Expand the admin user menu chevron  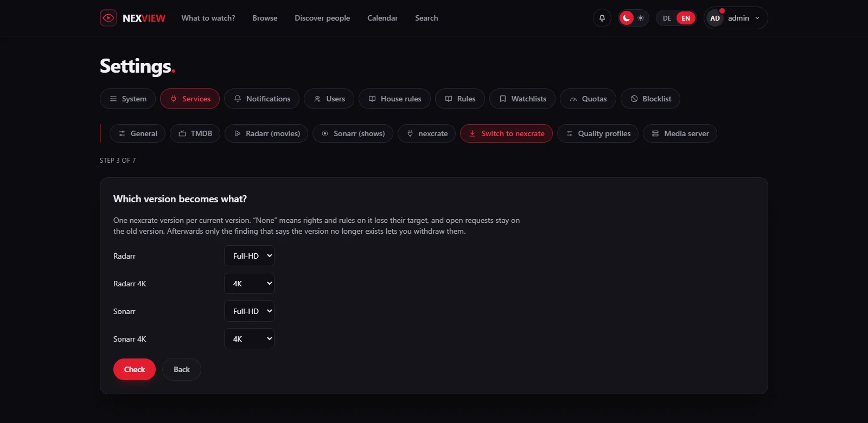(x=757, y=18)
